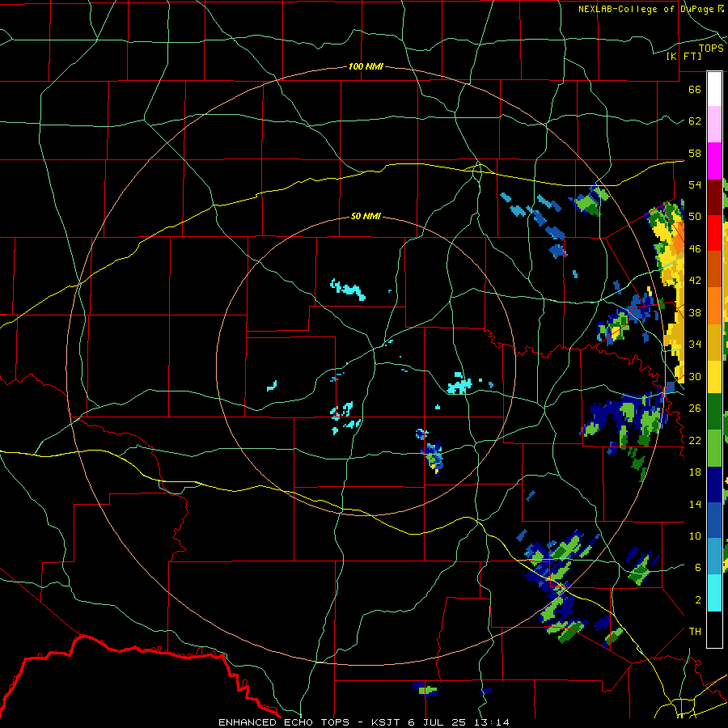Select the 100 NMI range ring label
The image size is (728, 728).
(366, 66)
